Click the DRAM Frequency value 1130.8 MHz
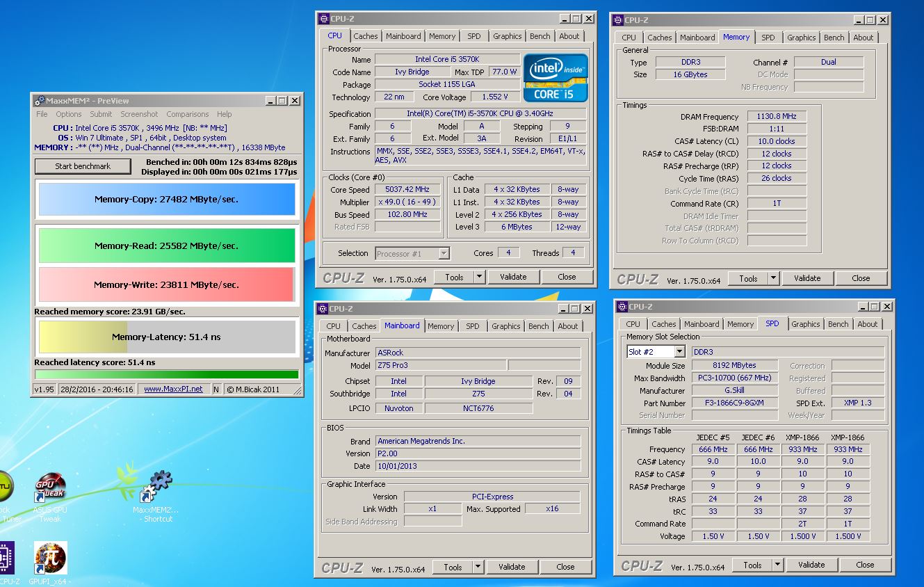924x587 pixels. pyautogui.click(x=777, y=116)
